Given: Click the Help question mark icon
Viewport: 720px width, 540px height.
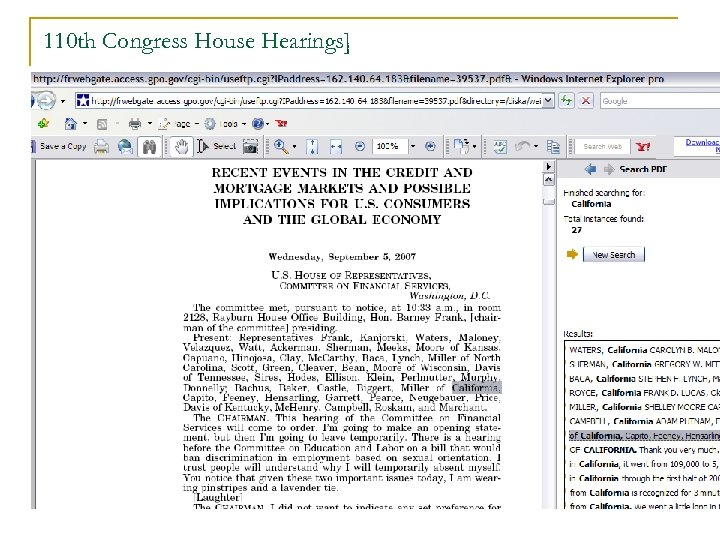Looking at the screenshot, I should [x=258, y=124].
